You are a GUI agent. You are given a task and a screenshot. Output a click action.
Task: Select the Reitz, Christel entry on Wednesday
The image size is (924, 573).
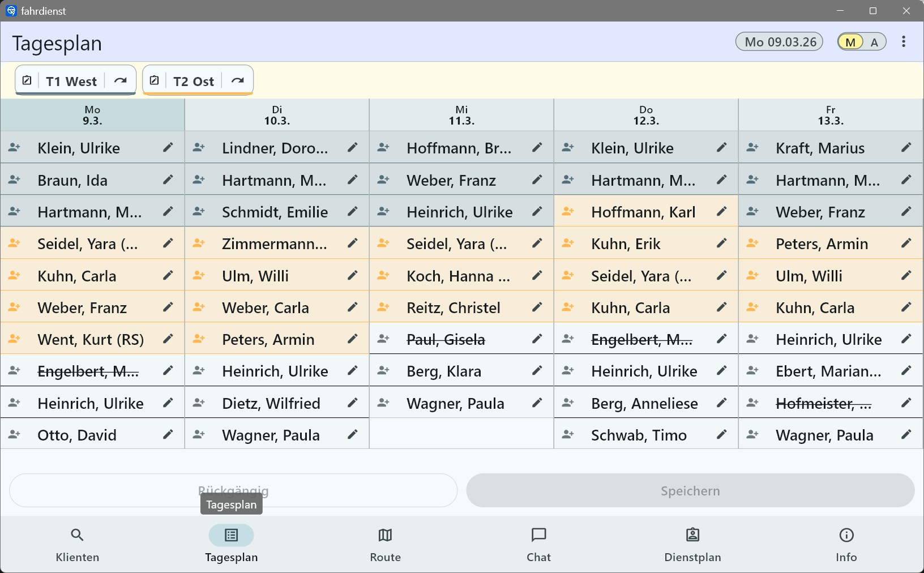tap(454, 307)
